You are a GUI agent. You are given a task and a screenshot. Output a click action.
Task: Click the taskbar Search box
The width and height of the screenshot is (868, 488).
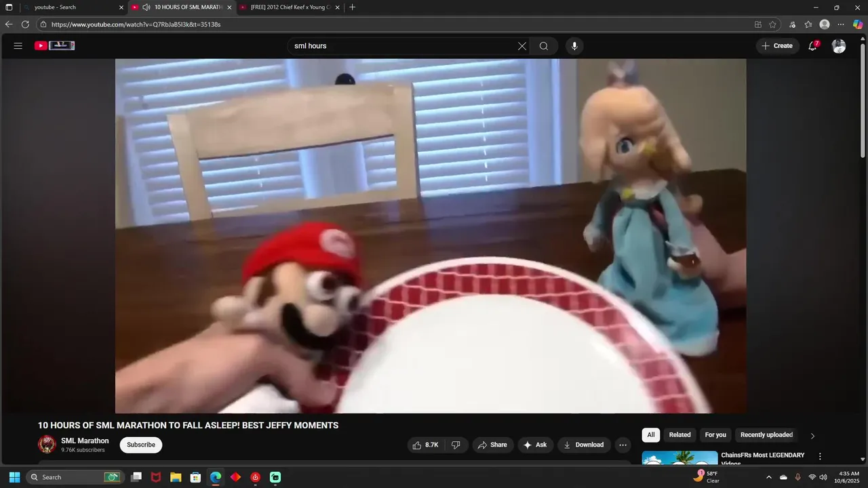point(75,477)
